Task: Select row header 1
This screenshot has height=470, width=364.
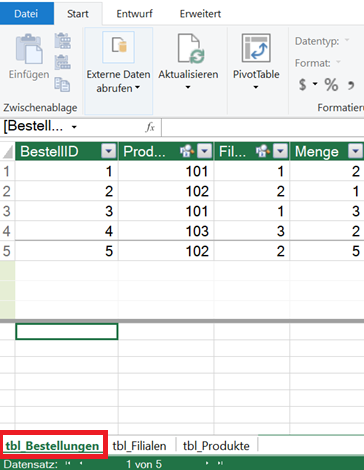Action: coord(7,171)
